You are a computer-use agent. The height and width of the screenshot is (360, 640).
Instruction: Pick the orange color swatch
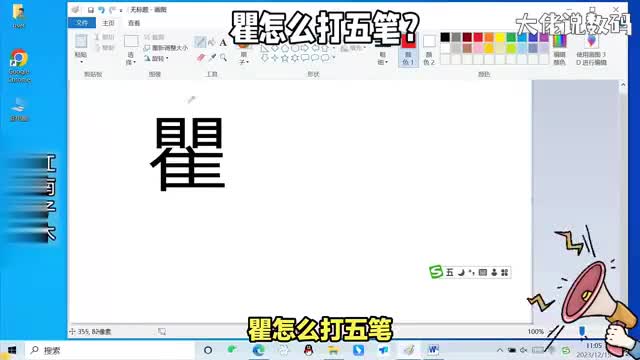[x=489, y=38]
